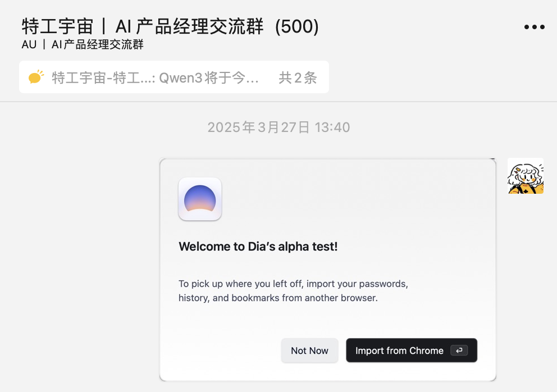This screenshot has width=557, height=392.
Task: Click the return key icon on Import button
Action: [x=459, y=350]
